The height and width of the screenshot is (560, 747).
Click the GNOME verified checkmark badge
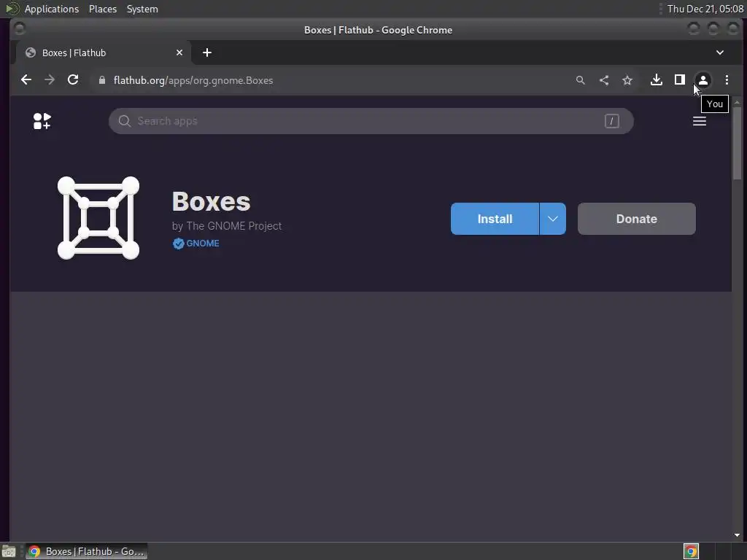pos(178,244)
